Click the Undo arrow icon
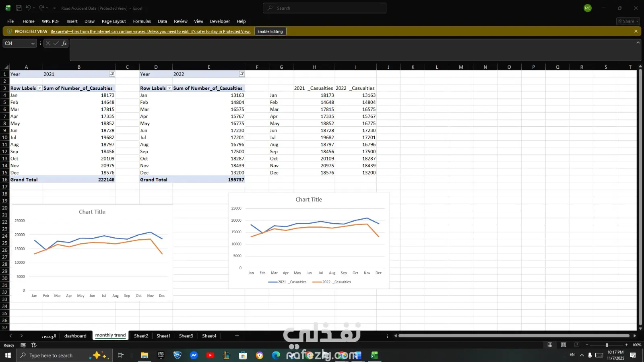The width and height of the screenshot is (644, 362). click(x=28, y=8)
